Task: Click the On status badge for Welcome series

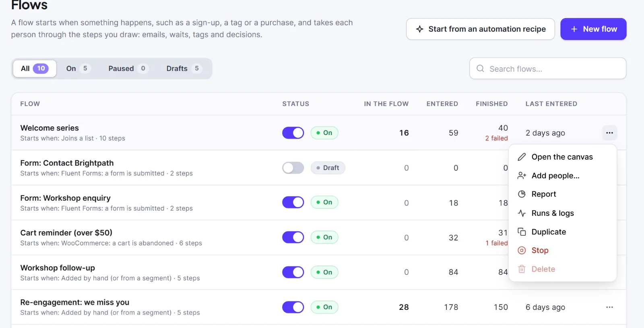Action: point(324,133)
